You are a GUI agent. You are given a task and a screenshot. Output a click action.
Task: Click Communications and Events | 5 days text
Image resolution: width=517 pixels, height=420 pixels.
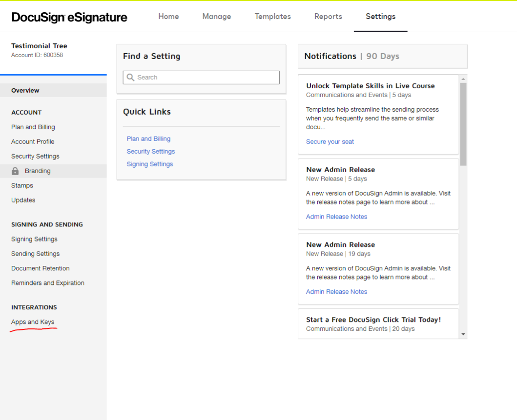tap(358, 95)
